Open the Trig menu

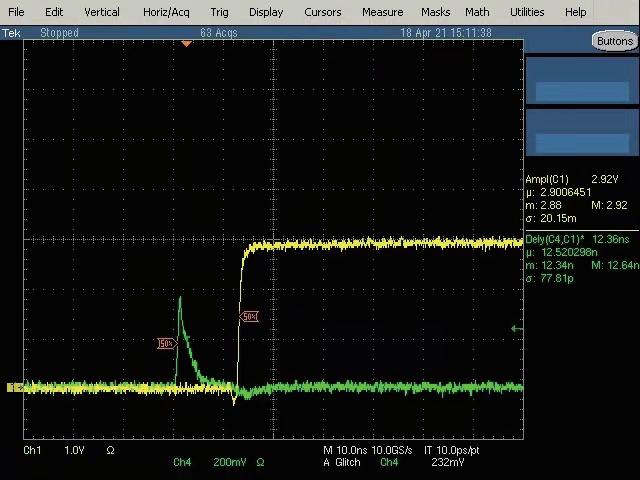(219, 12)
